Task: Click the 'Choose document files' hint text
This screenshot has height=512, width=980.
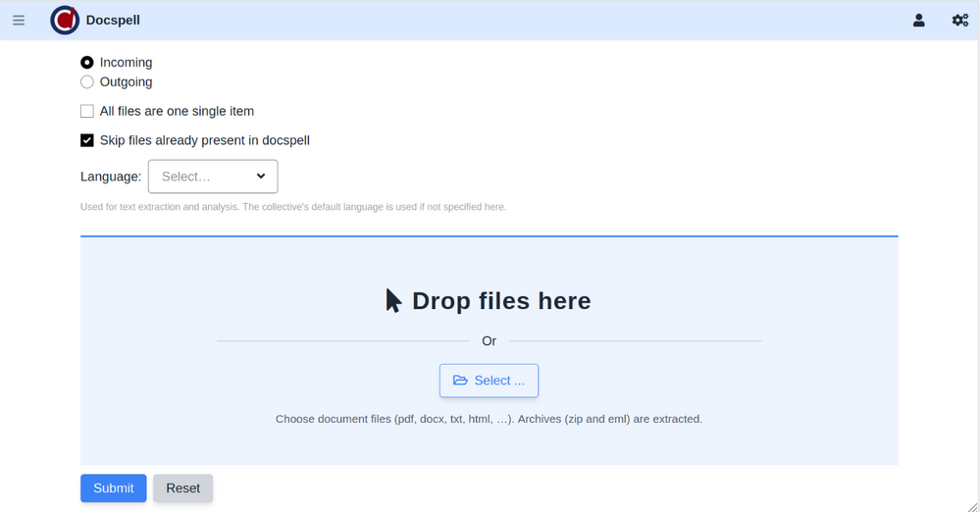Action: [x=489, y=419]
